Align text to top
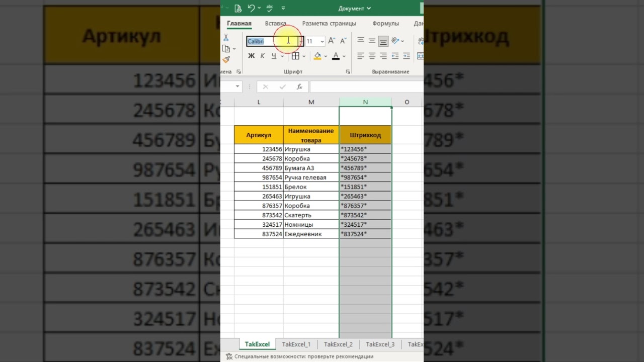This screenshot has height=362, width=644. 360,41
